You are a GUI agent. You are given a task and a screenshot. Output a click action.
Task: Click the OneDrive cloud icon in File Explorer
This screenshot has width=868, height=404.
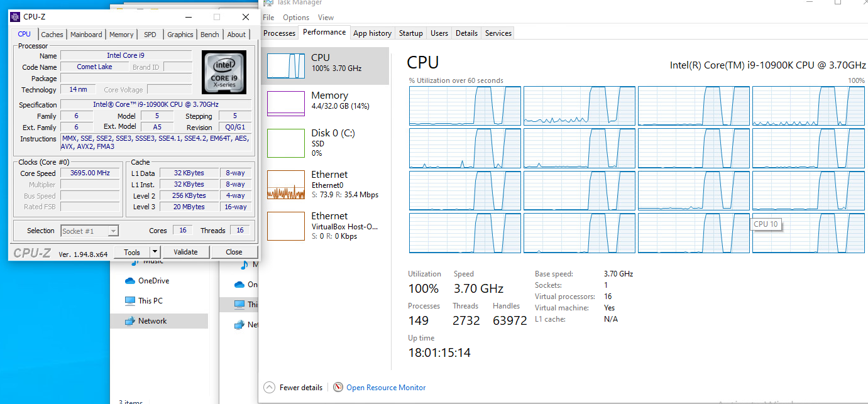point(130,281)
